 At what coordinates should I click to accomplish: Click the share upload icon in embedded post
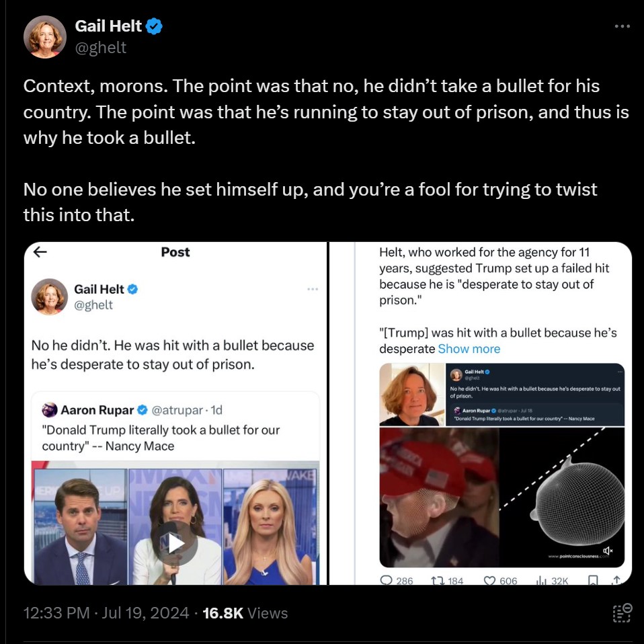pyautogui.click(x=616, y=580)
